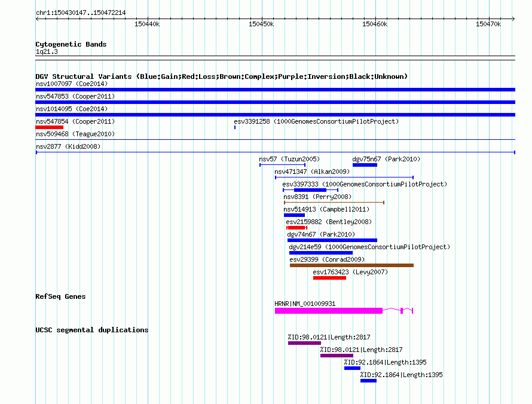This screenshot has height=404, width=532.
Task: Click the nsv57 (Tuzun2005) variant line
Action: pyautogui.click(x=282, y=165)
